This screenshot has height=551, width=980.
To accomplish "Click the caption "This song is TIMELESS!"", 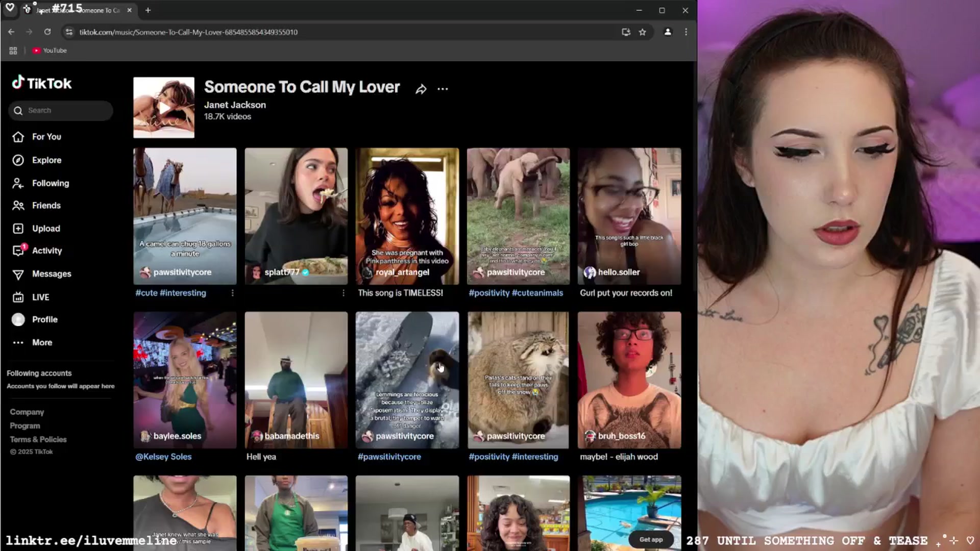I will 400,293.
